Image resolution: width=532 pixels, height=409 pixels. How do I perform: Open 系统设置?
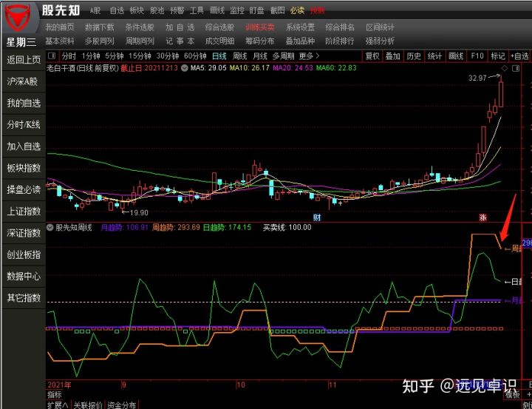[300, 27]
